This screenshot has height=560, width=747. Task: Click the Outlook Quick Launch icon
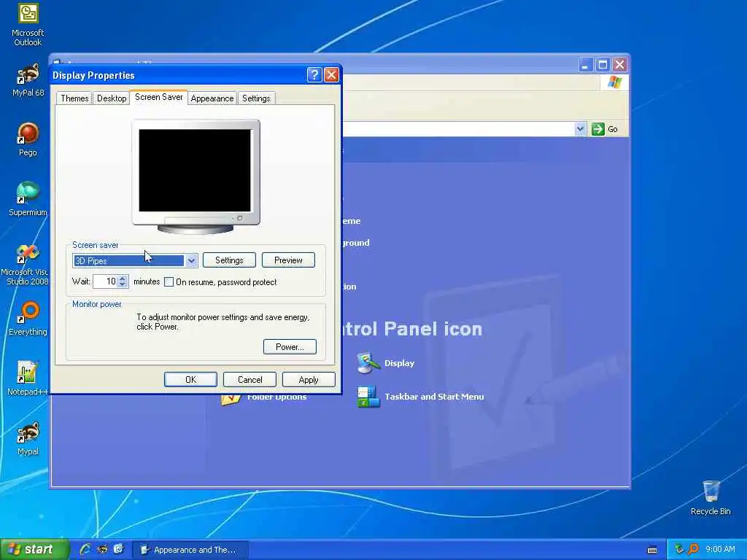118,549
